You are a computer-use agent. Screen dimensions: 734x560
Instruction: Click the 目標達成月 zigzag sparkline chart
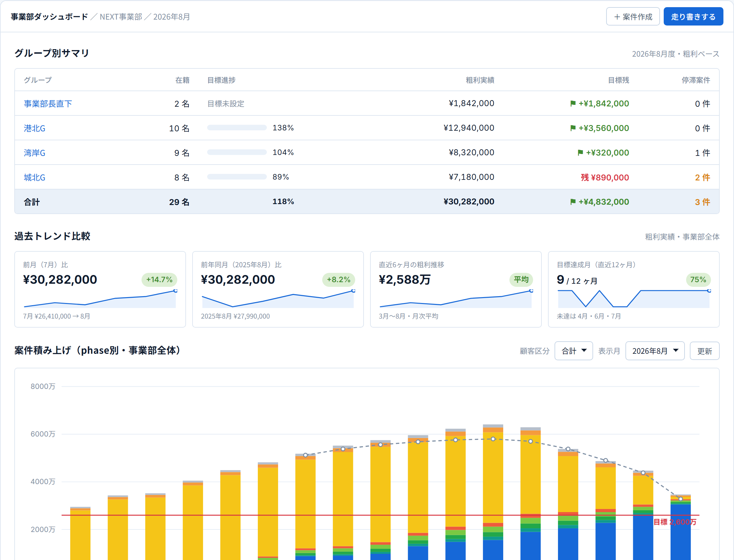tap(634, 299)
